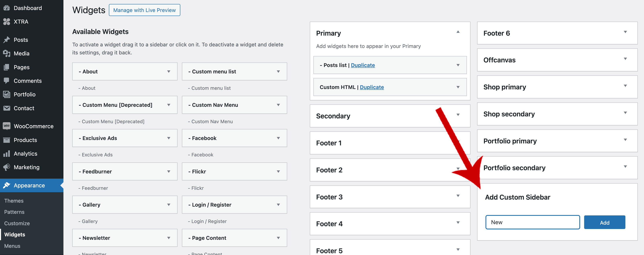
Task: Click the custom sidebar name field
Action: 533,222
